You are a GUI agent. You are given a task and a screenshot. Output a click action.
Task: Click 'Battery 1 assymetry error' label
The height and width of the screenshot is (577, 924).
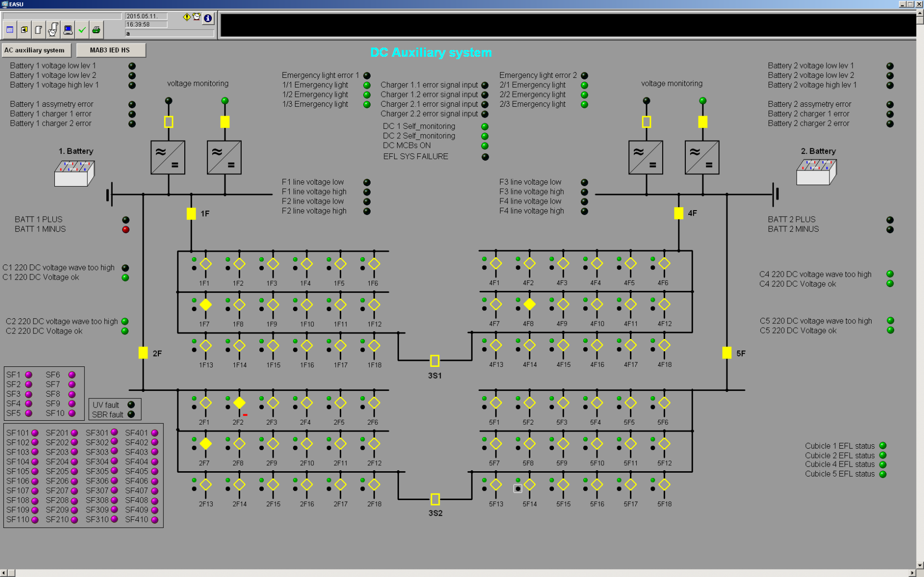click(x=51, y=104)
